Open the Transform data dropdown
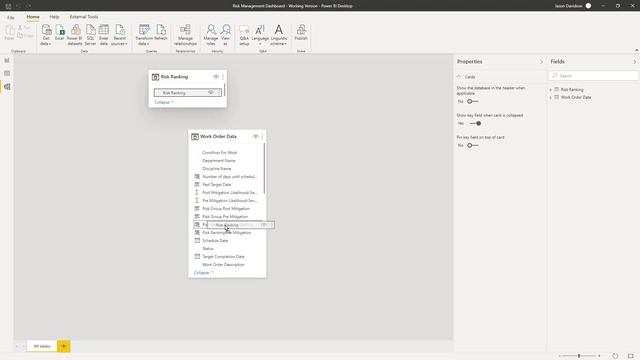This screenshot has height=360, width=640. [144, 35]
